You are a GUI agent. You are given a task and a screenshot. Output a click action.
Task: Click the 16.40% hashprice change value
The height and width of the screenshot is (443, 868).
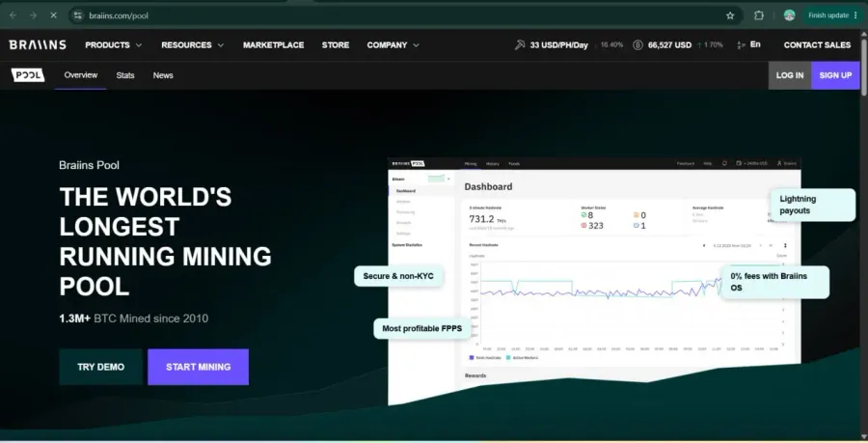611,44
